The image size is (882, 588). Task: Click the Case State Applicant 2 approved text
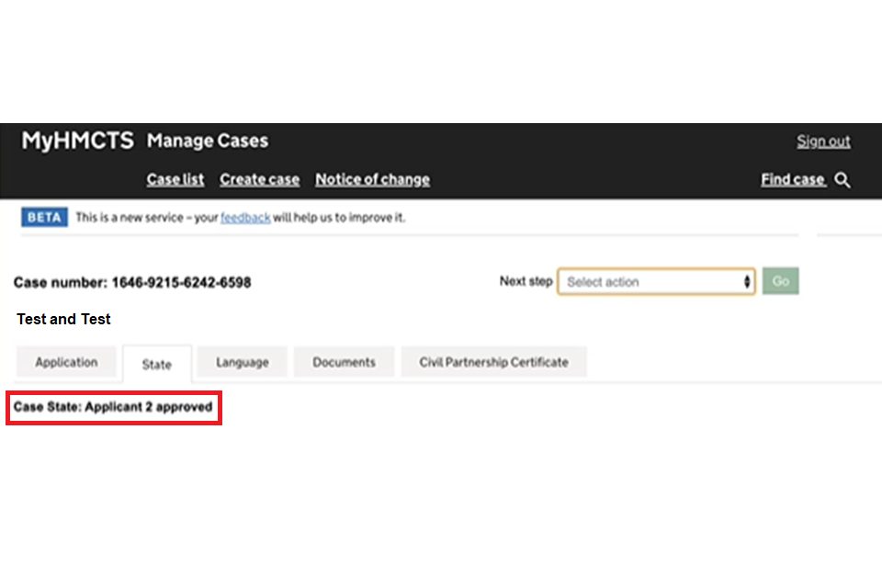(x=113, y=406)
